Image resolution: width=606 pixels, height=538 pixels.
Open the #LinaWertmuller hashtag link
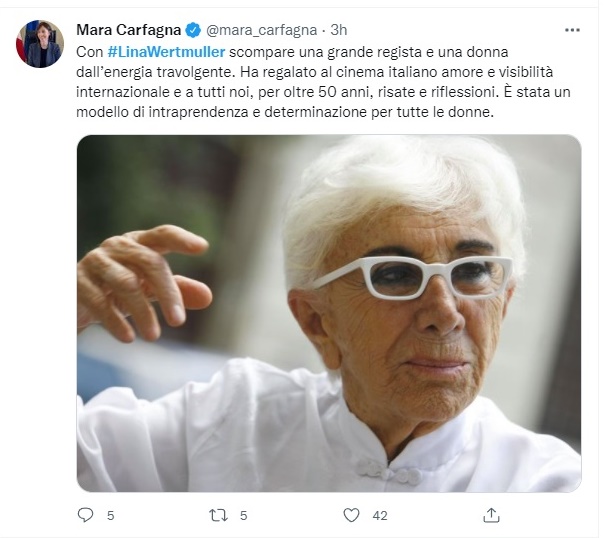(166, 52)
